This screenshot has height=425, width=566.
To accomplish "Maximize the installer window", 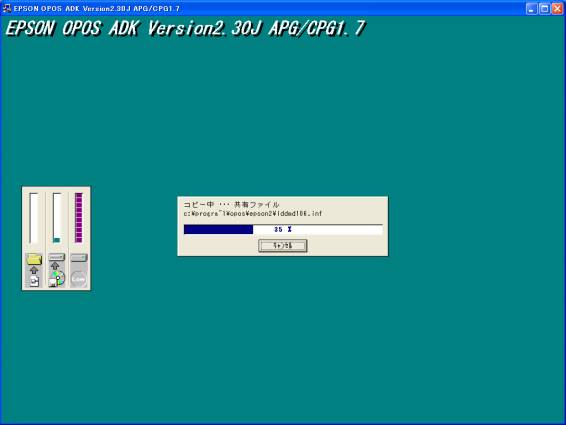I will (545, 9).
